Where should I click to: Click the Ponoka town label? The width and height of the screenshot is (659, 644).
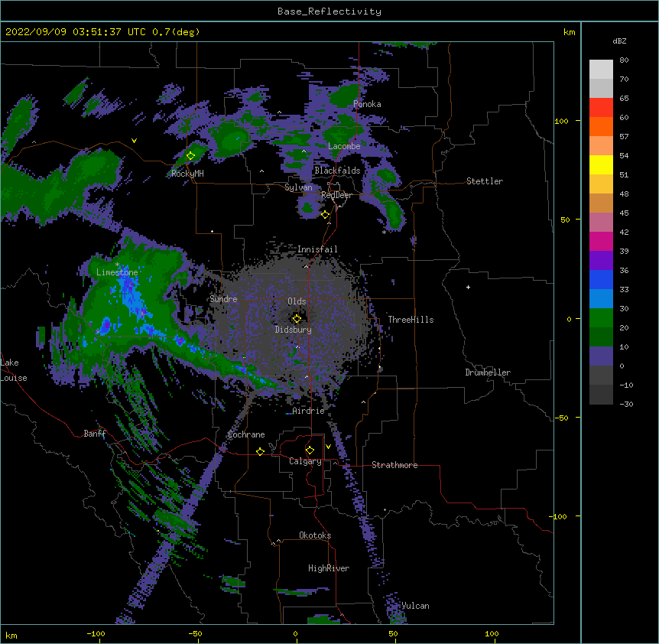367,104
